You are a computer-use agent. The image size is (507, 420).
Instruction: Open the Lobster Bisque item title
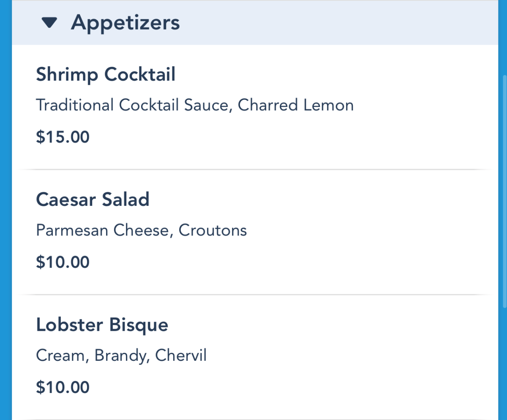pyautogui.click(x=102, y=325)
